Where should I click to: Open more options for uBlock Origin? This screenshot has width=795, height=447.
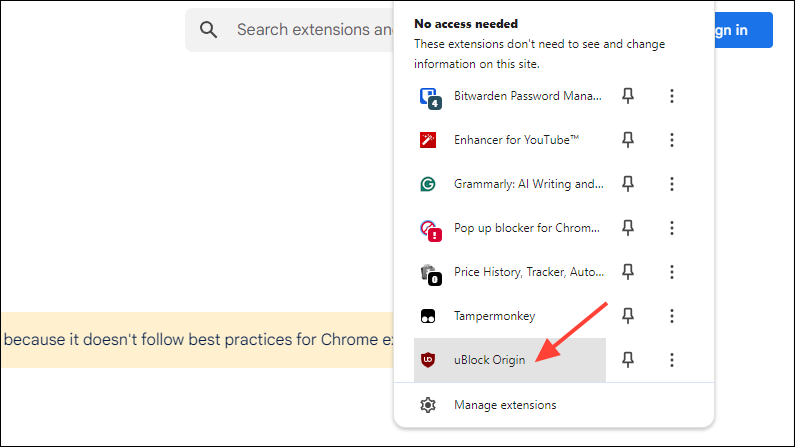(672, 360)
